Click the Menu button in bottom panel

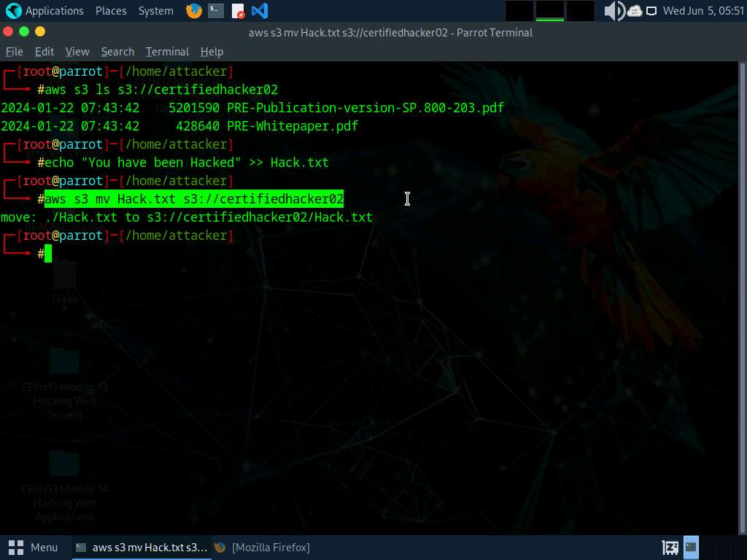[34, 547]
